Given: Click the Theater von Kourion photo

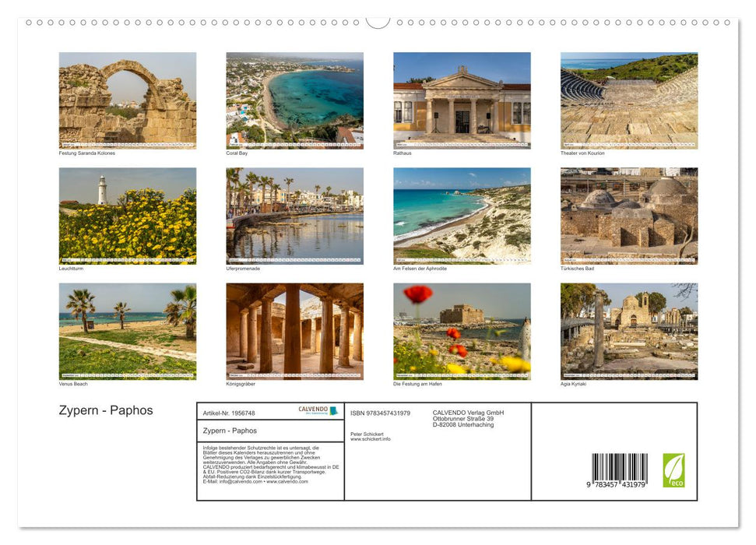Looking at the screenshot, I should pyautogui.click(x=628, y=101).
